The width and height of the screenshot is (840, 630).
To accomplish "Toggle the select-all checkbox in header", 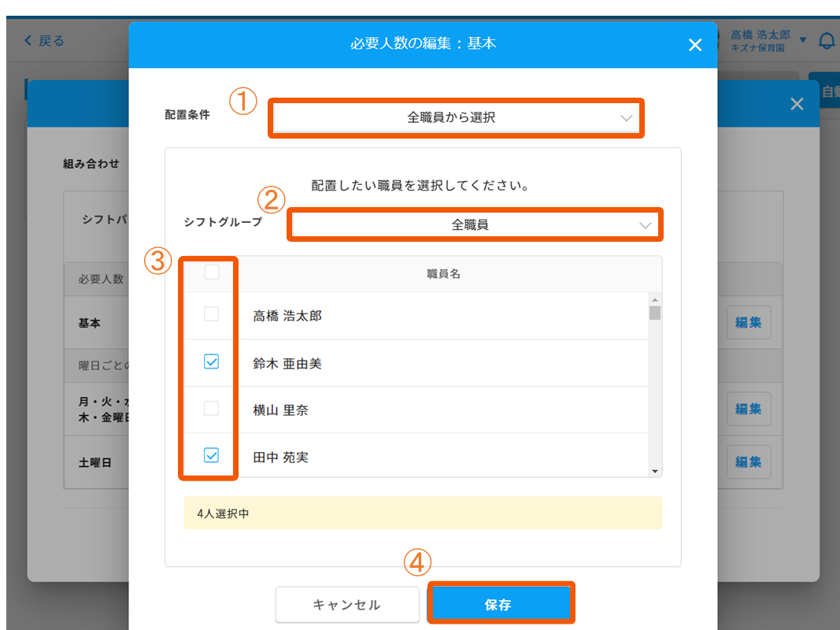I will 211,272.
